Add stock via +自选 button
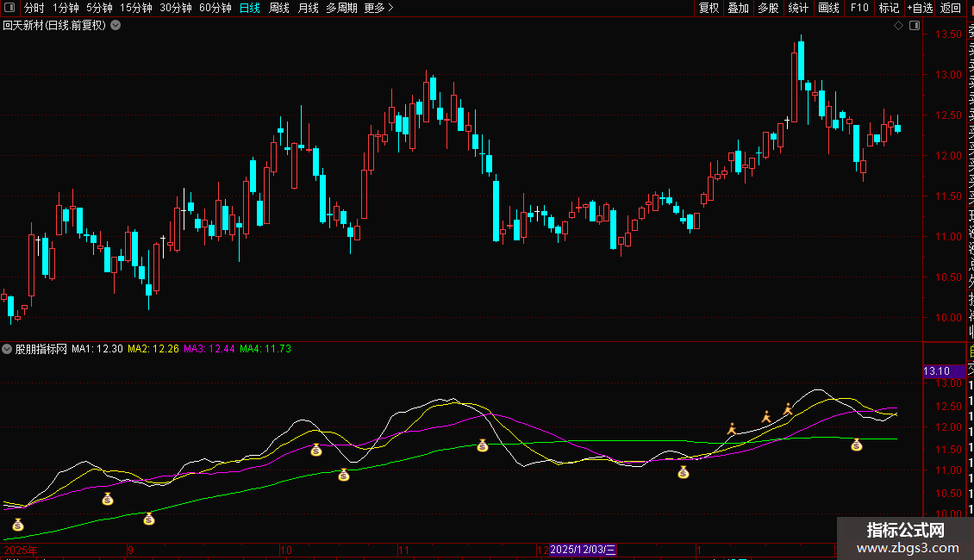Image resolution: width=974 pixels, height=560 pixels. (920, 8)
